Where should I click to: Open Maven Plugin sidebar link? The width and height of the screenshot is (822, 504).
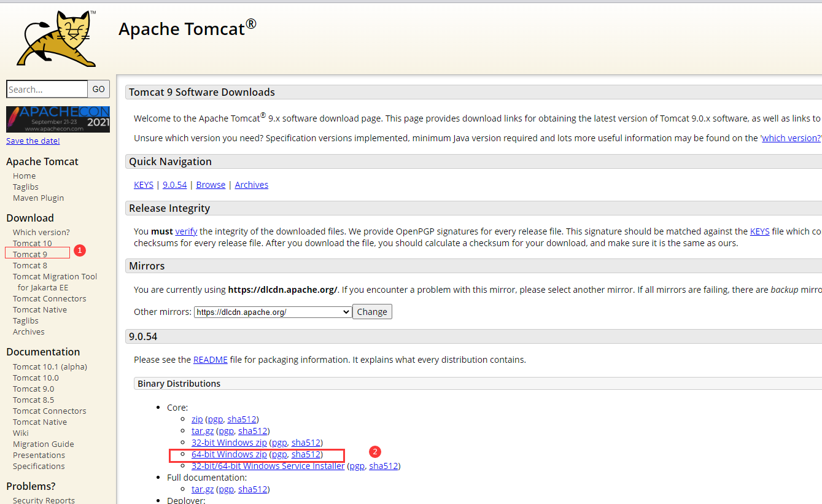38,198
